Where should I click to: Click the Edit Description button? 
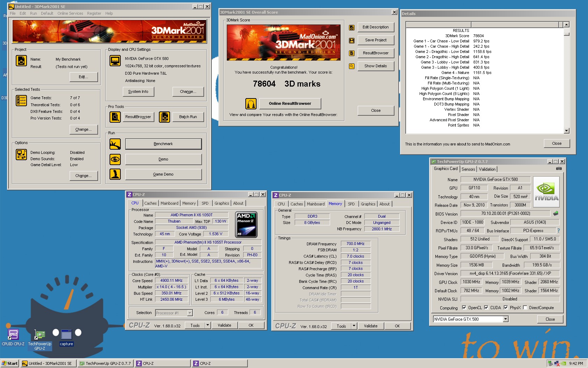376,27
